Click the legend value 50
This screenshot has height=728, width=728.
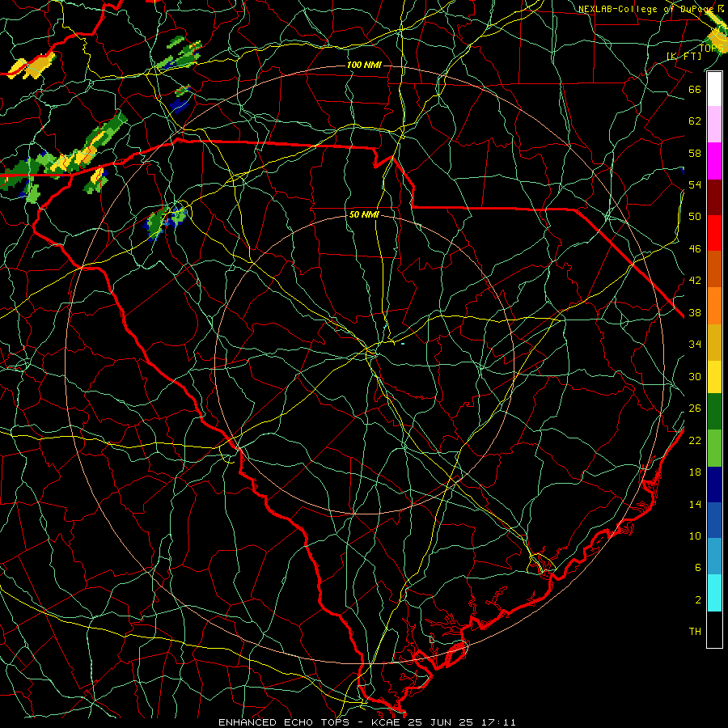[x=695, y=216]
